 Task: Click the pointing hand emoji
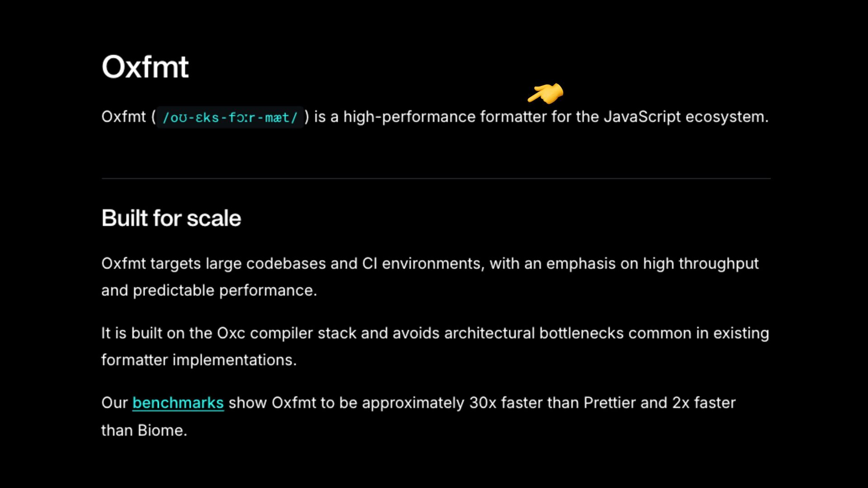click(546, 93)
